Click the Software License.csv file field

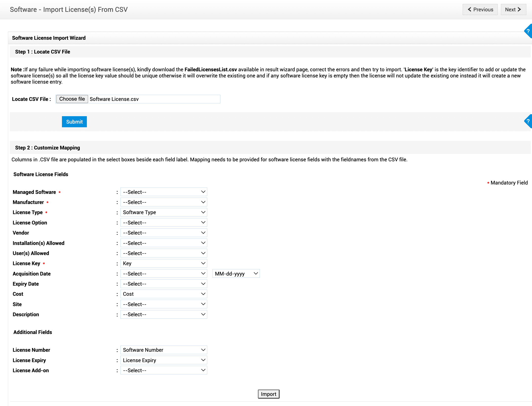(x=154, y=99)
